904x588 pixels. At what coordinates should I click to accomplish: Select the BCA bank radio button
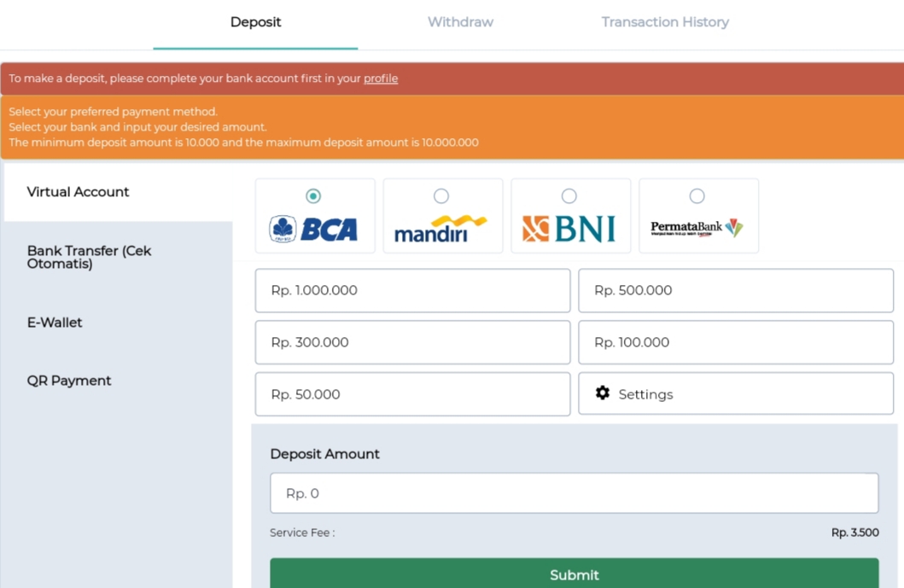tap(313, 196)
